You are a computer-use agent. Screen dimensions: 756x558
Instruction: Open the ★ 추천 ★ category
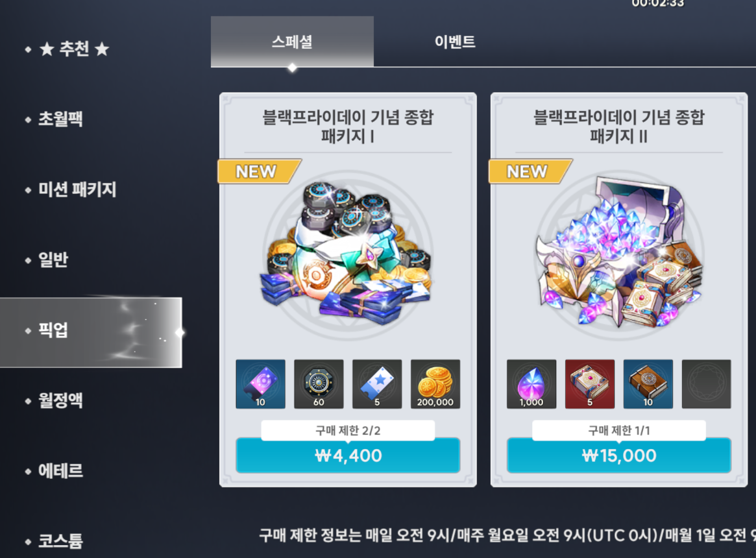click(x=74, y=49)
